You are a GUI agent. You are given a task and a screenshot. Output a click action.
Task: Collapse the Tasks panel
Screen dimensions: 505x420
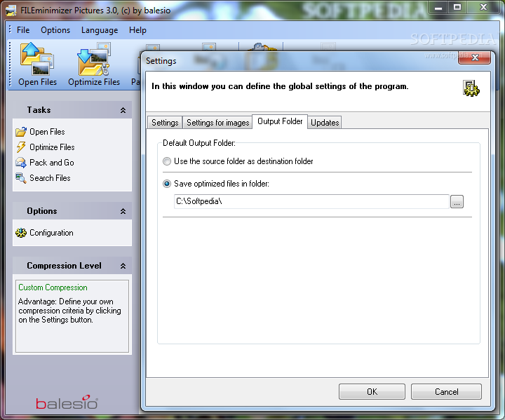coord(123,110)
